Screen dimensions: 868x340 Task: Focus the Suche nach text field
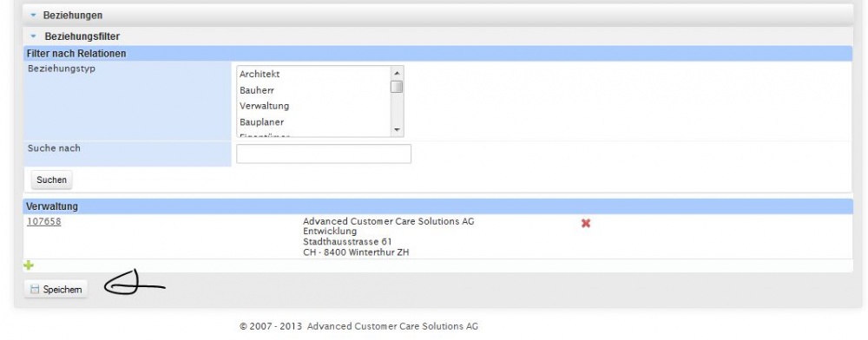pyautogui.click(x=323, y=154)
